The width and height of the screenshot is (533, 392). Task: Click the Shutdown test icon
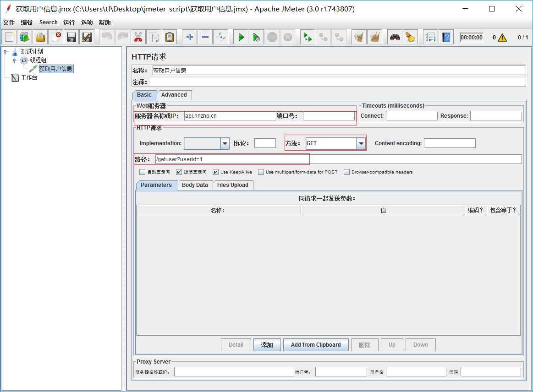[287, 37]
